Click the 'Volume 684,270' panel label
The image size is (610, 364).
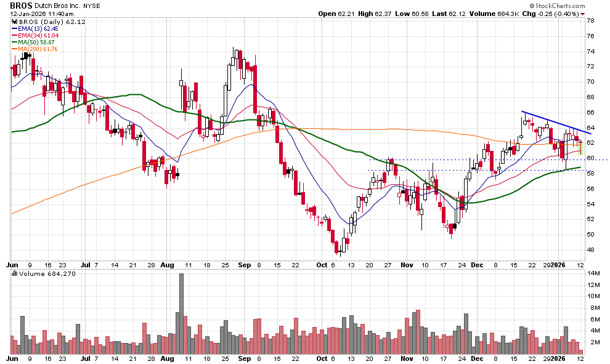click(47, 274)
